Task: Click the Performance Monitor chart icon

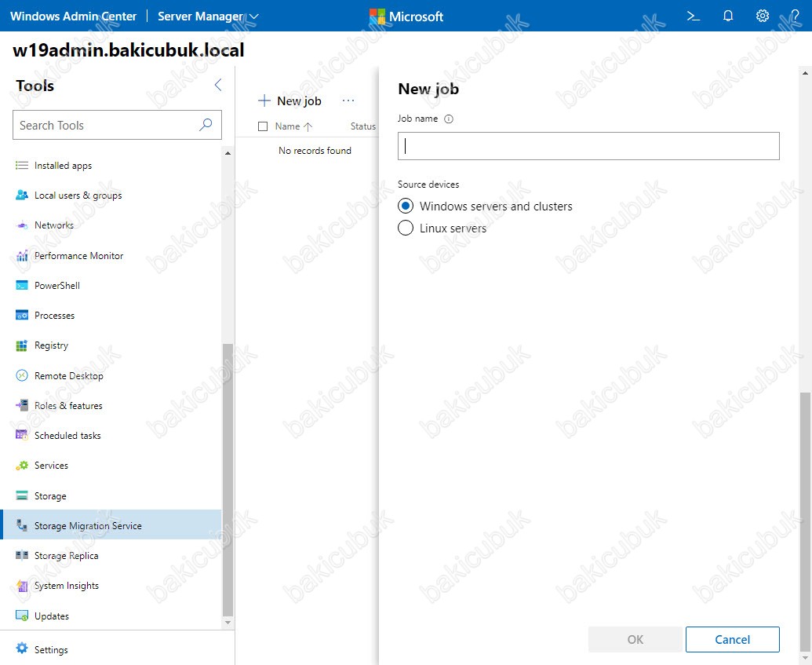Action: pos(22,255)
